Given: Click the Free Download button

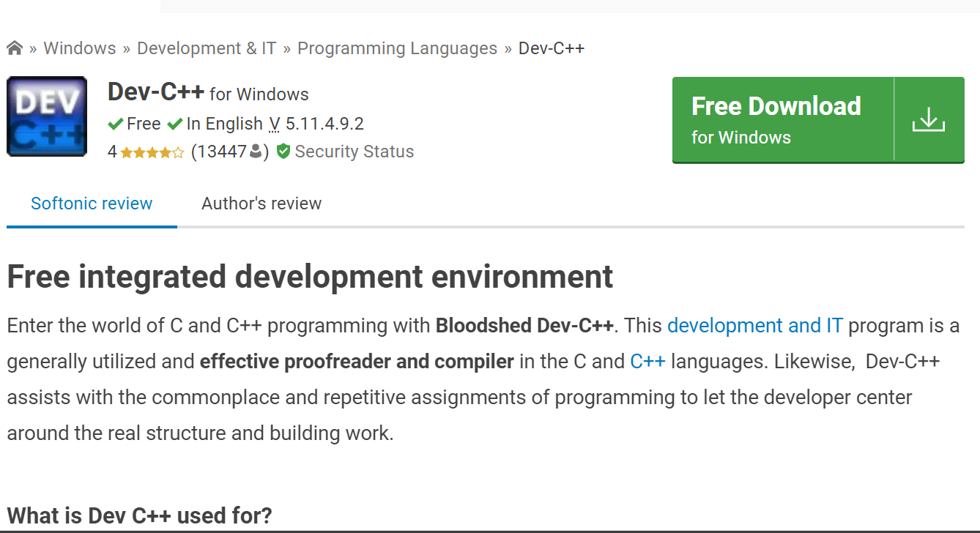Looking at the screenshot, I should point(776,106).
